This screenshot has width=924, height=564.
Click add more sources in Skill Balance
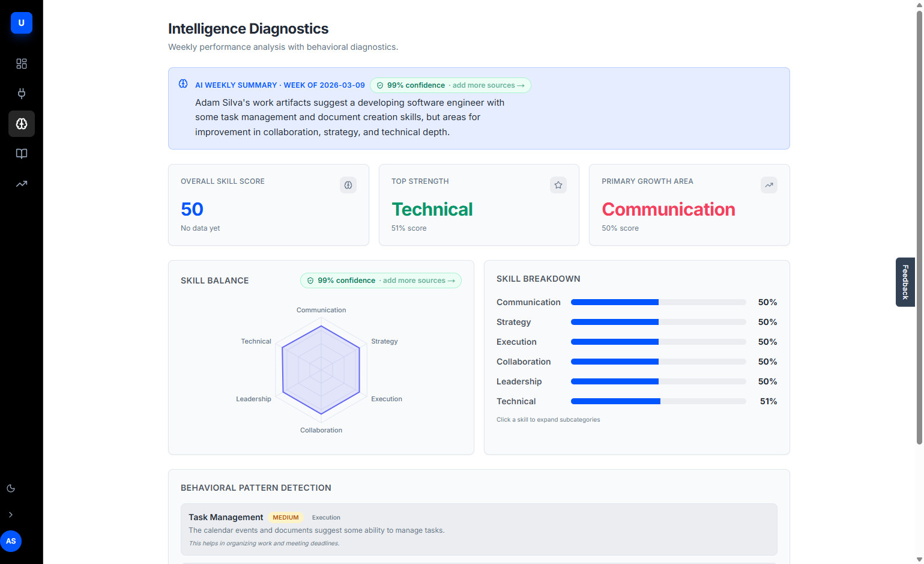click(418, 280)
